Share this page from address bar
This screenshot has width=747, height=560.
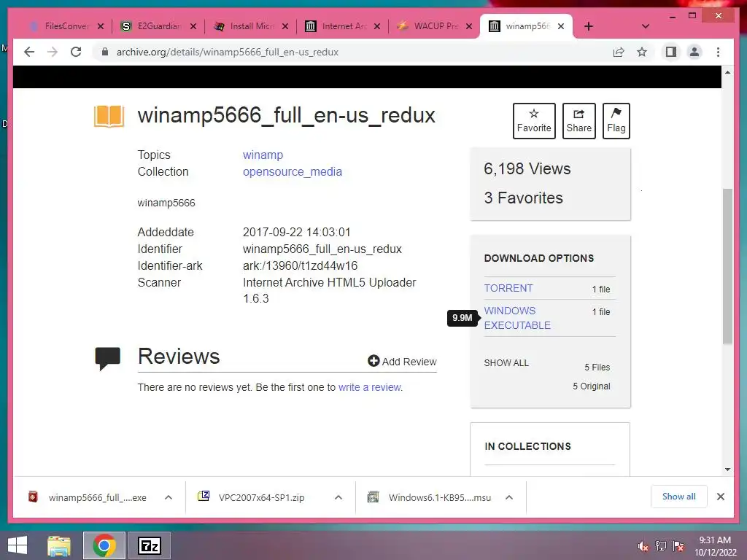point(619,52)
